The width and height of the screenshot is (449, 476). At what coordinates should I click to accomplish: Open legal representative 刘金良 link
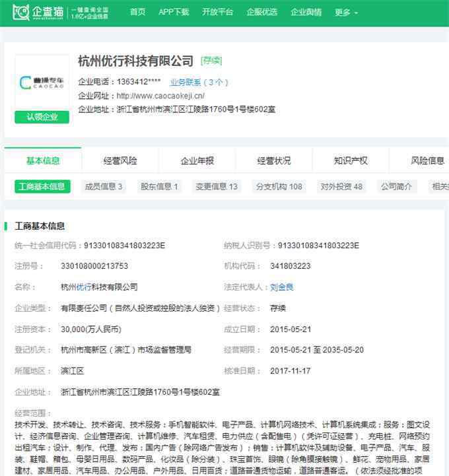point(282,287)
